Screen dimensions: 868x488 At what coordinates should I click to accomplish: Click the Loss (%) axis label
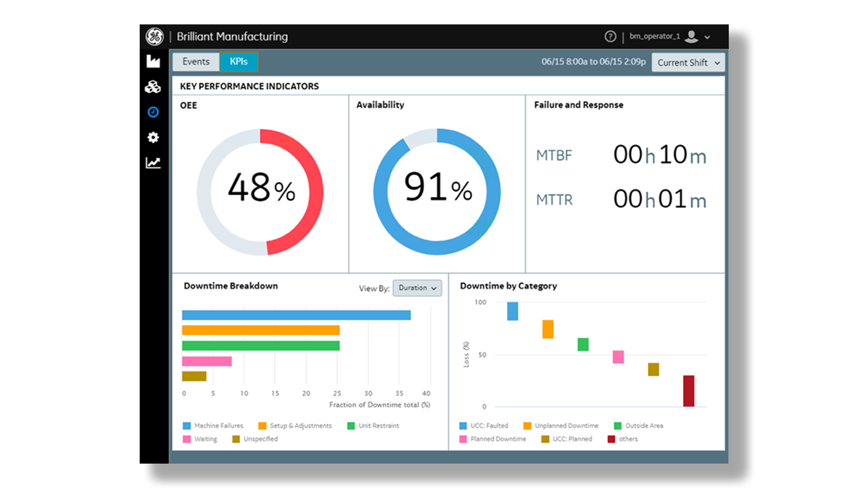[x=466, y=354]
